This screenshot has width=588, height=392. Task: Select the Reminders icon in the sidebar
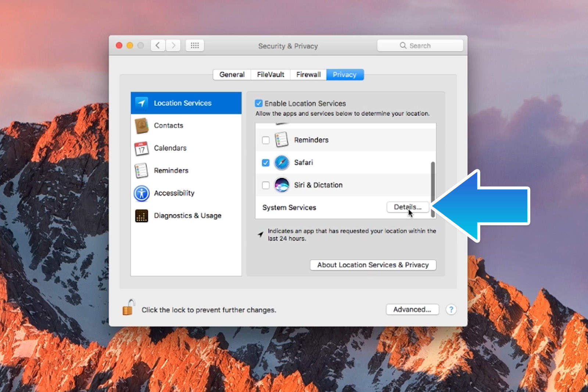tap(141, 171)
